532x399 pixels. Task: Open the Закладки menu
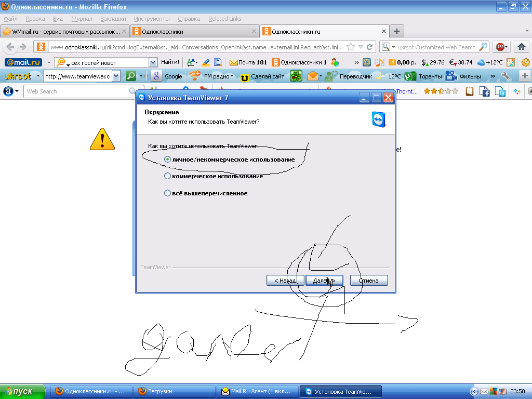pyautogui.click(x=113, y=19)
